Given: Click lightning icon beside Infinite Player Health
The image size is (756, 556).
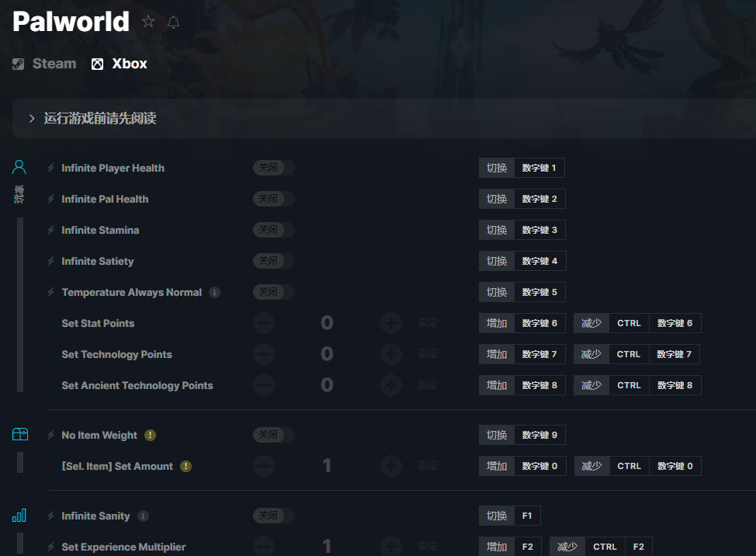Looking at the screenshot, I should (x=51, y=168).
